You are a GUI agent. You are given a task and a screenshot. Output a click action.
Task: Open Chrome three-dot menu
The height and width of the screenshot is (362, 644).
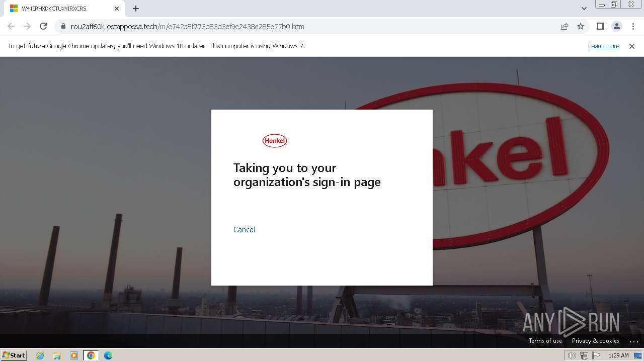tap(633, 27)
